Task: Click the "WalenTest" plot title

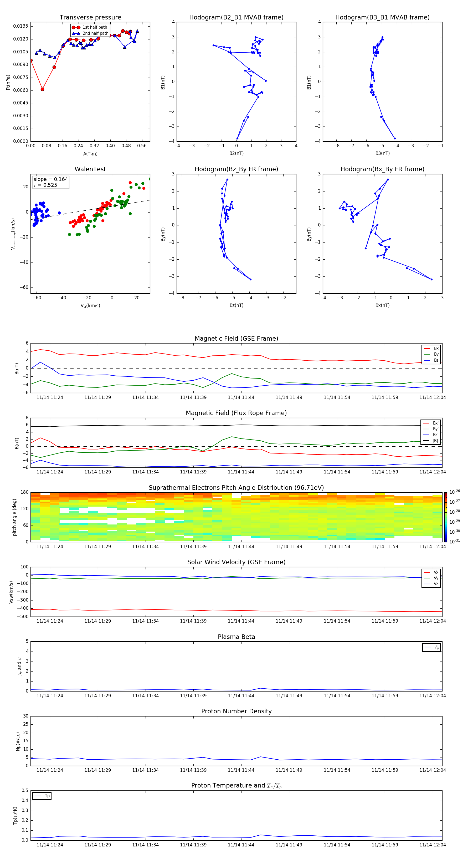Action: (90, 169)
